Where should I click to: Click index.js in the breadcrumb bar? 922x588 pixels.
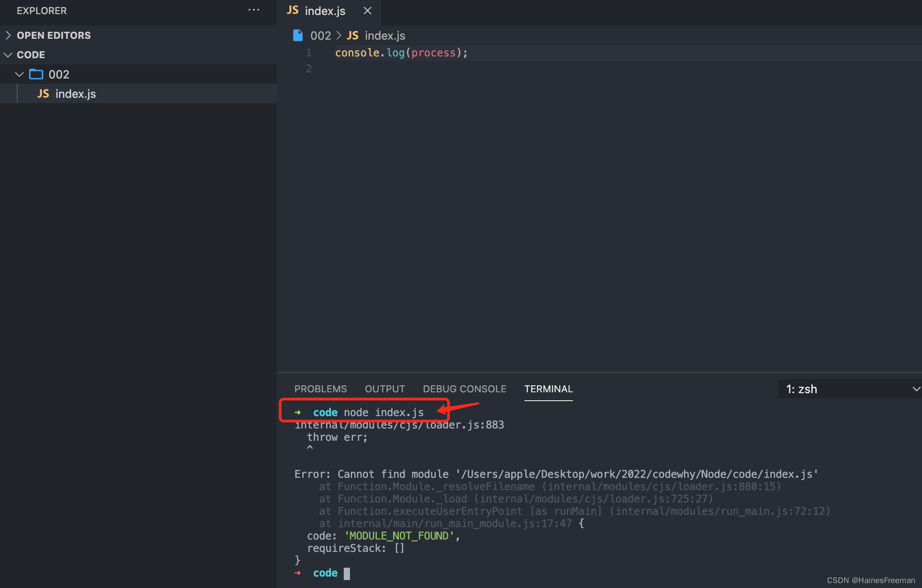point(384,35)
